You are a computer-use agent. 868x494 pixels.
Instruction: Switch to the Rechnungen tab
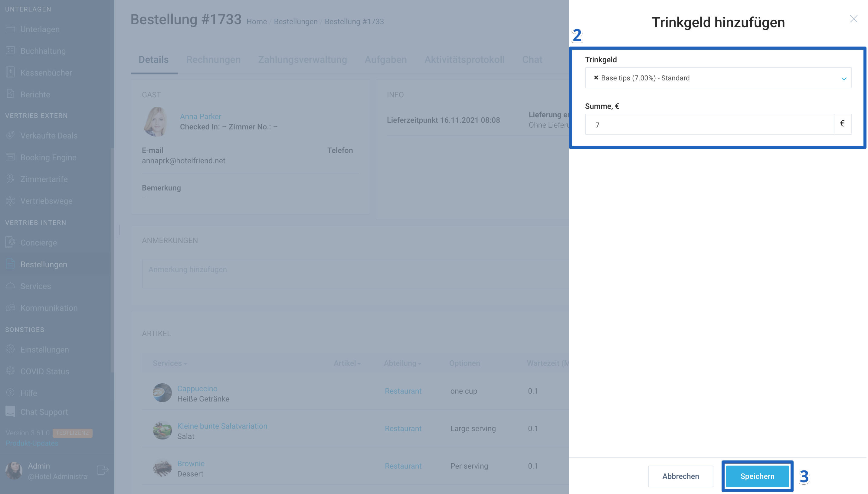coord(213,60)
